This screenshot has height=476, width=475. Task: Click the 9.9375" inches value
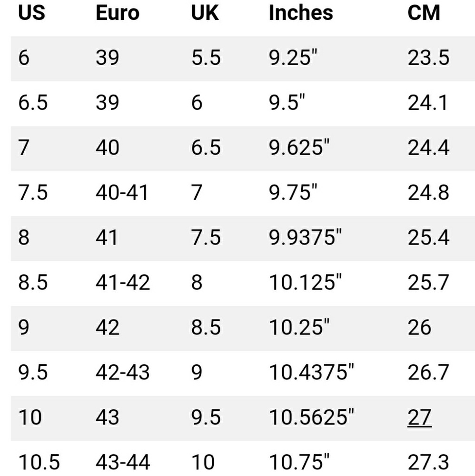click(305, 238)
